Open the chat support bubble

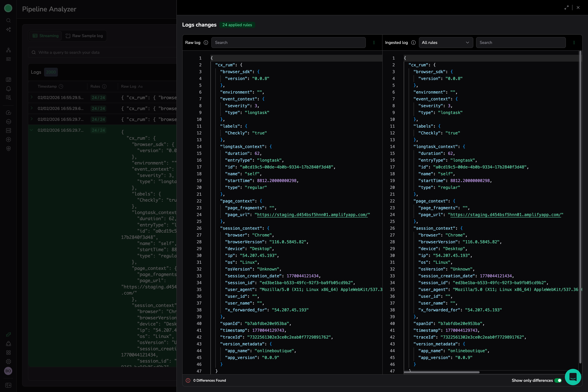tap(573, 377)
